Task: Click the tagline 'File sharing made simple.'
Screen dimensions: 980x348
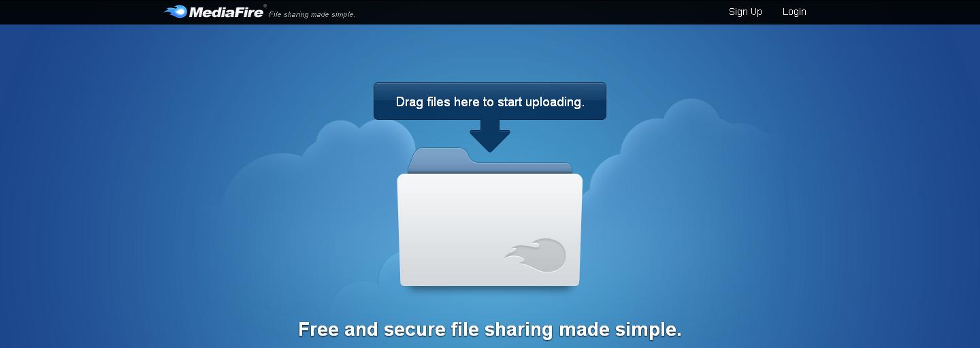Action: (x=312, y=14)
